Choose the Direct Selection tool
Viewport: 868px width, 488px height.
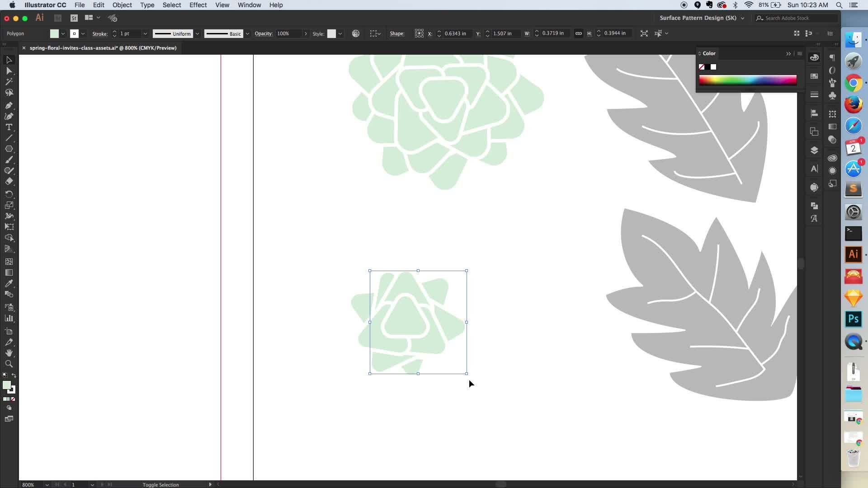pos(9,71)
